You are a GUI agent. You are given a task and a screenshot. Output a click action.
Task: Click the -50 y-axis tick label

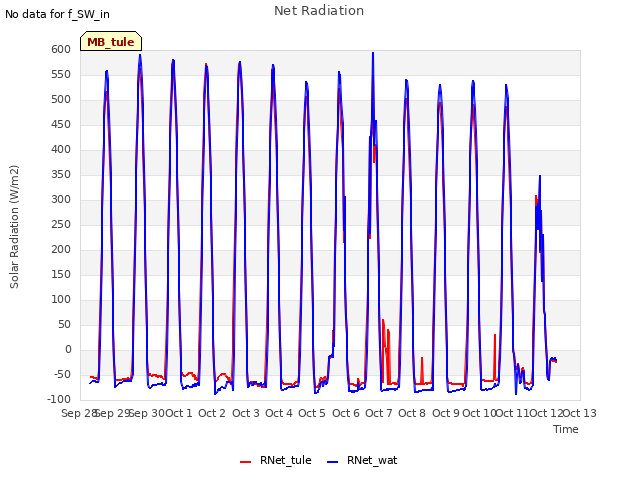[x=62, y=374]
